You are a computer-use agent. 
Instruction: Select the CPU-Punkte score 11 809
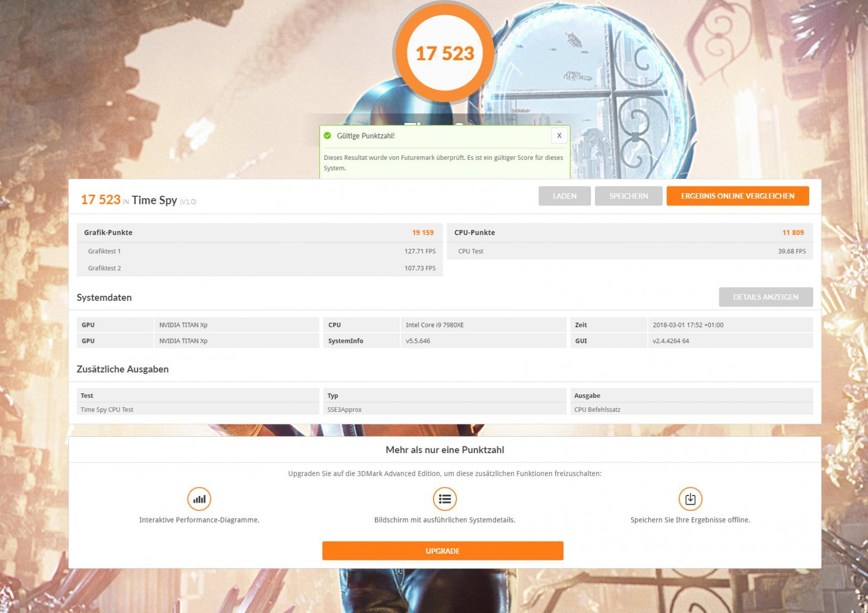(793, 232)
